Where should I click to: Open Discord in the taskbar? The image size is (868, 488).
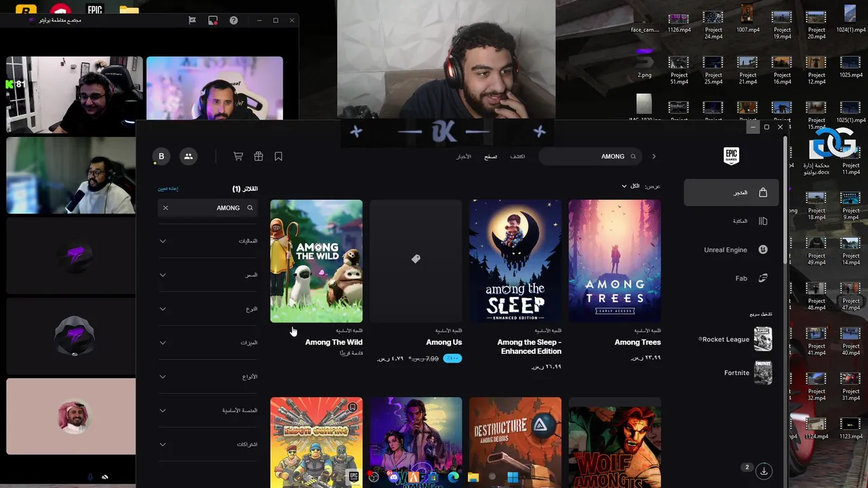[393, 477]
